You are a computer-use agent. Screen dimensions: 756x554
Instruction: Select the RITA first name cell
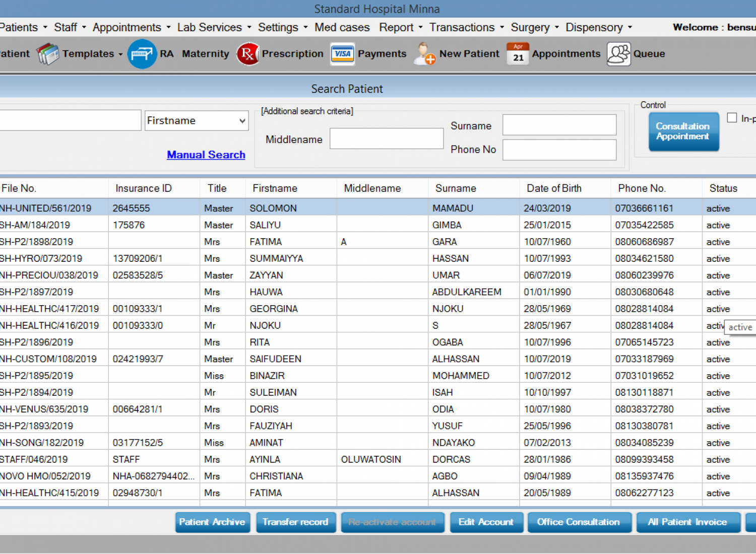[260, 342]
